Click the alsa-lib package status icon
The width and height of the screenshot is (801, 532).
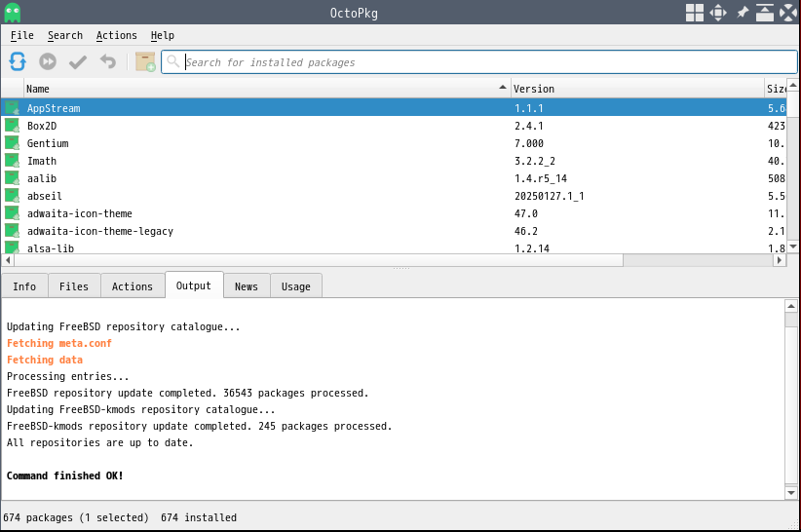tap(13, 247)
